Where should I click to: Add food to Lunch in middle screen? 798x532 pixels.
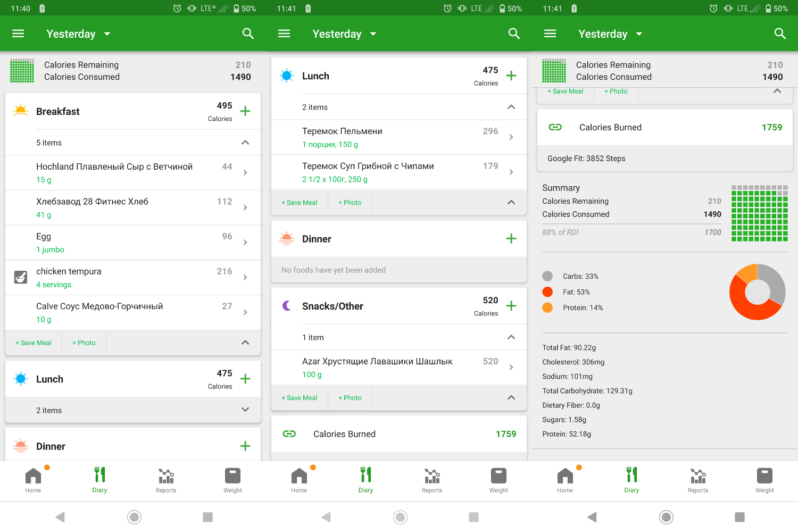tap(511, 76)
